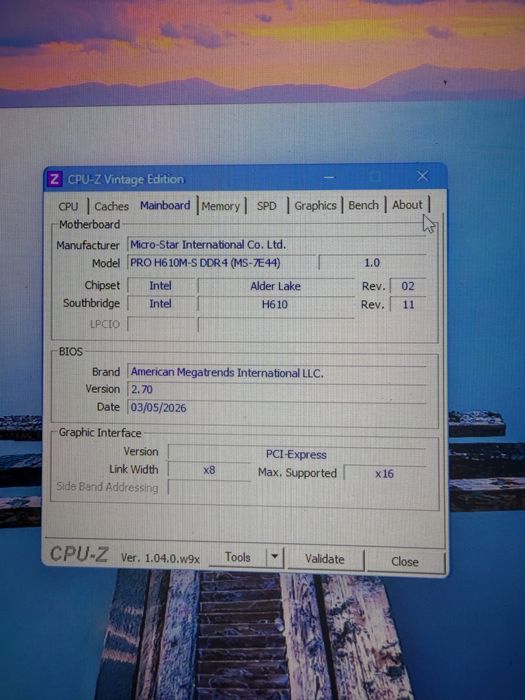
Task: Click Max. Supported value x16
Action: (x=385, y=474)
